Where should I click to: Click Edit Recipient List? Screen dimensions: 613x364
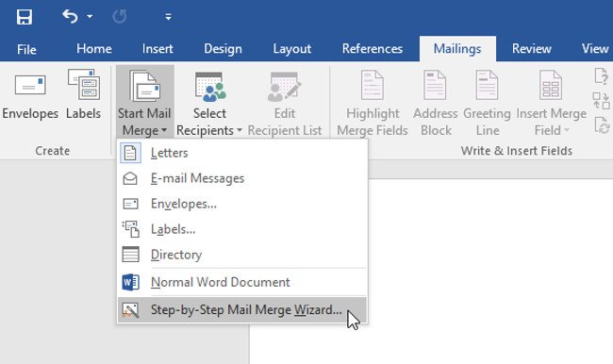tap(285, 104)
